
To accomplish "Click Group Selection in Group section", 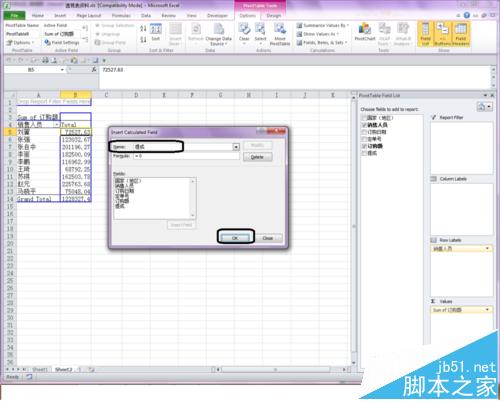I will 115,25.
